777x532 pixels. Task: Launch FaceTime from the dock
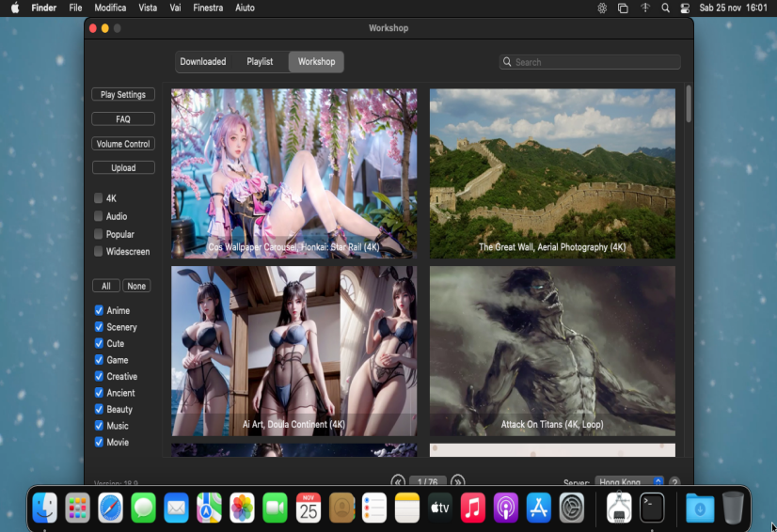click(275, 508)
